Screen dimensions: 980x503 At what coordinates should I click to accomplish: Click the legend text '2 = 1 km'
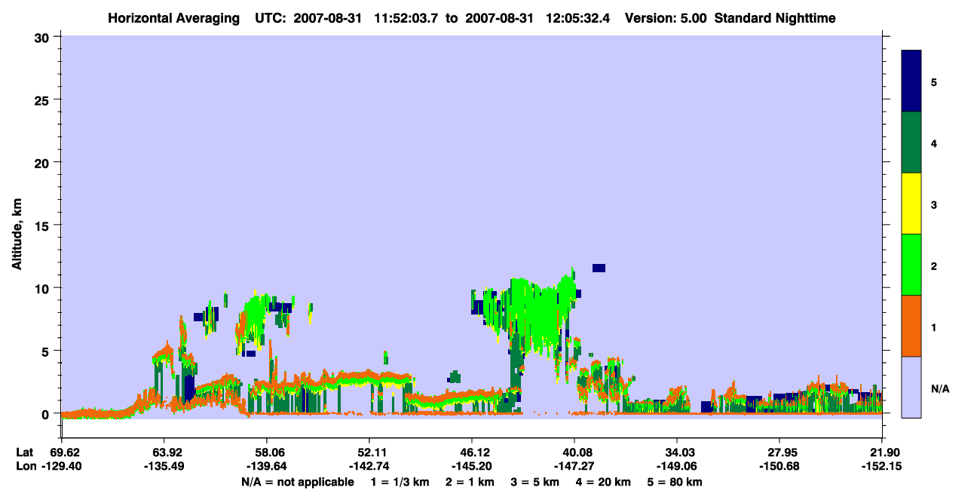click(471, 482)
